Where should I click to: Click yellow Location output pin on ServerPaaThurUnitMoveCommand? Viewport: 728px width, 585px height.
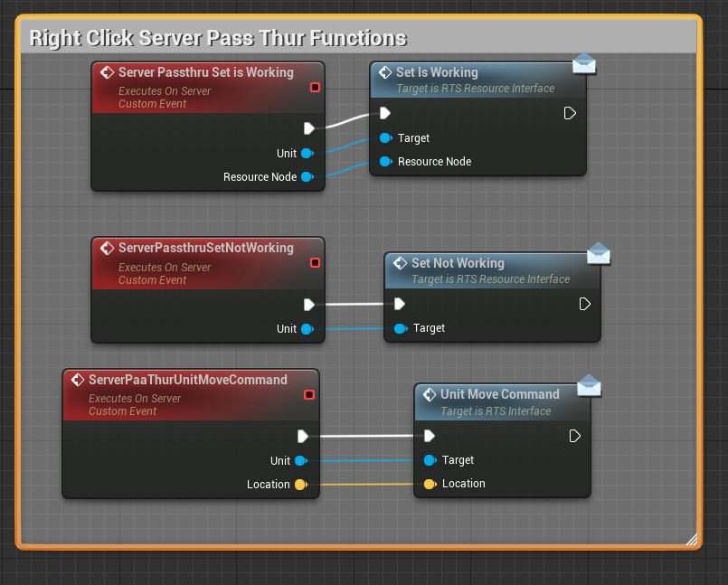[x=301, y=485]
